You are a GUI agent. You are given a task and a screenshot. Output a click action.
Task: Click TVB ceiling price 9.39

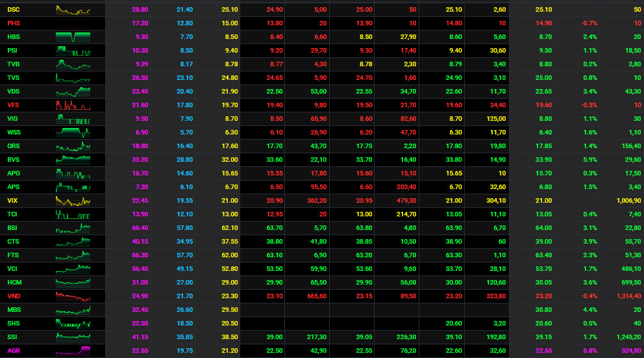point(142,64)
